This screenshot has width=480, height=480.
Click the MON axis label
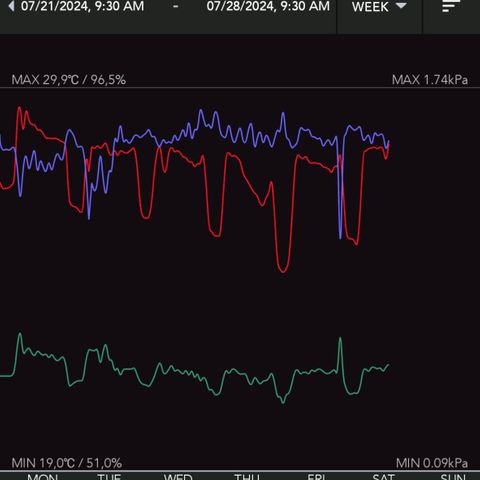43,477
